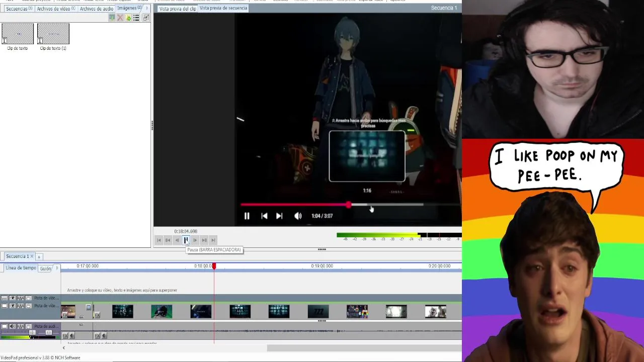Jump to the end of the sequence

[x=213, y=240]
